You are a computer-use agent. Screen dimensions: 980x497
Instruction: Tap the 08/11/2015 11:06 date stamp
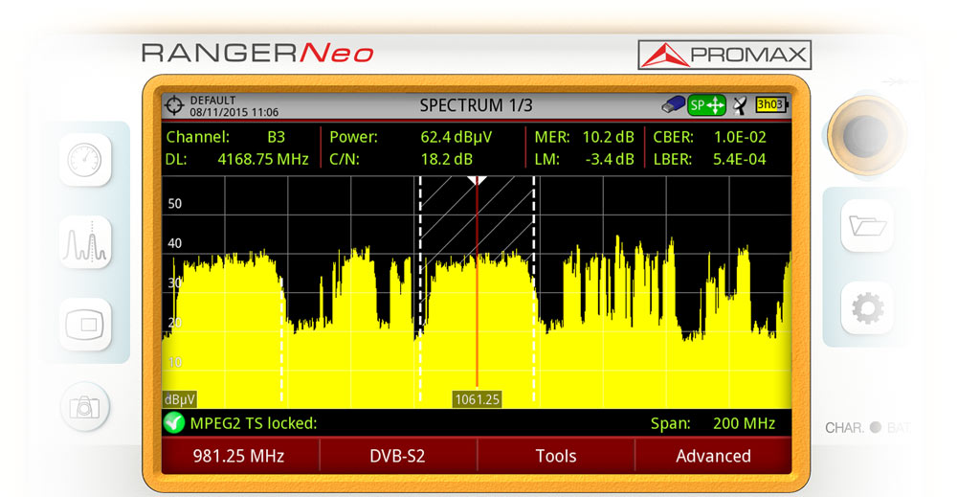pyautogui.click(x=234, y=113)
